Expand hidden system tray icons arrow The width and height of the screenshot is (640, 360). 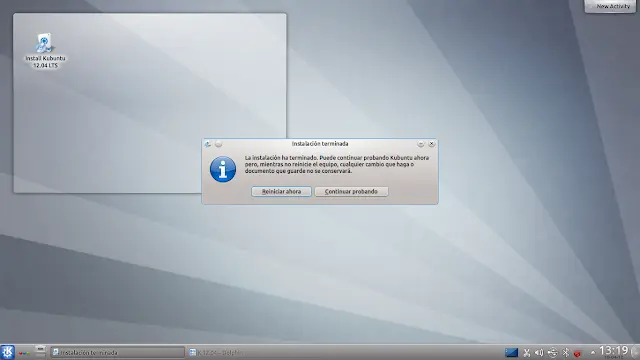[x=593, y=352]
